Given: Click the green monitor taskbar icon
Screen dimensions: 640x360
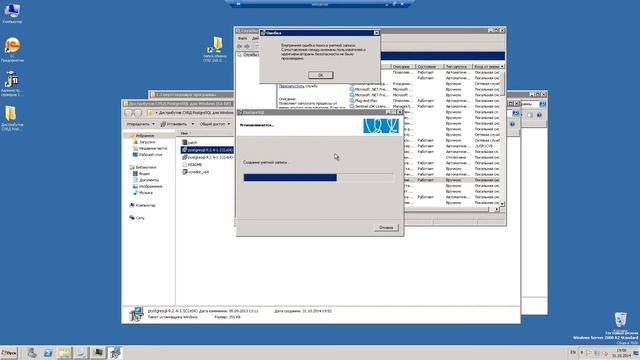Looking at the screenshot, I should point(98,353).
